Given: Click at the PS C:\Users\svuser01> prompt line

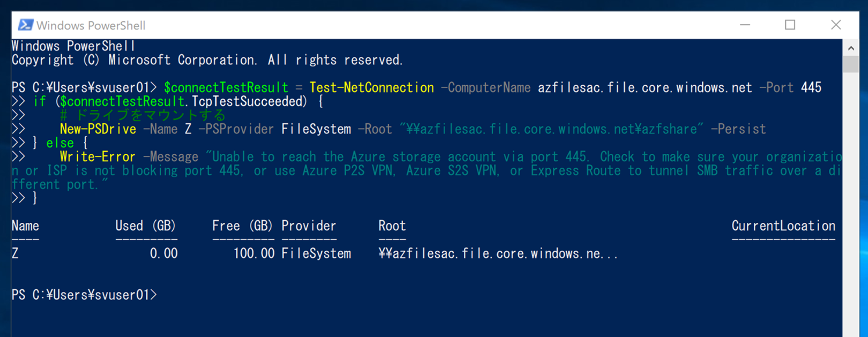Looking at the screenshot, I should [84, 295].
